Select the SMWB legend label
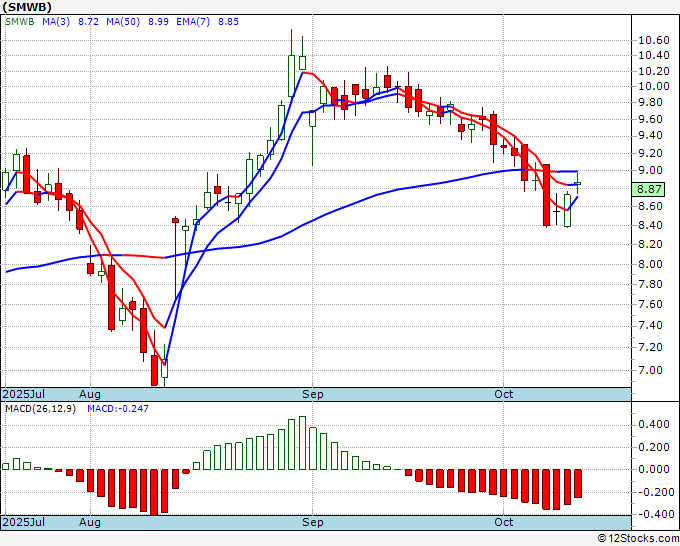Screen dimensions: 680x546 pyautogui.click(x=20, y=22)
